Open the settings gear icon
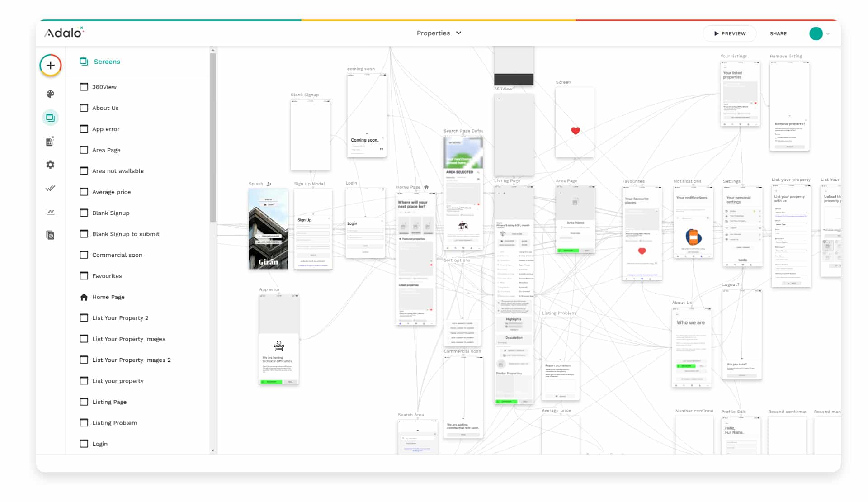Screen dimensions: 868x502 51,165
